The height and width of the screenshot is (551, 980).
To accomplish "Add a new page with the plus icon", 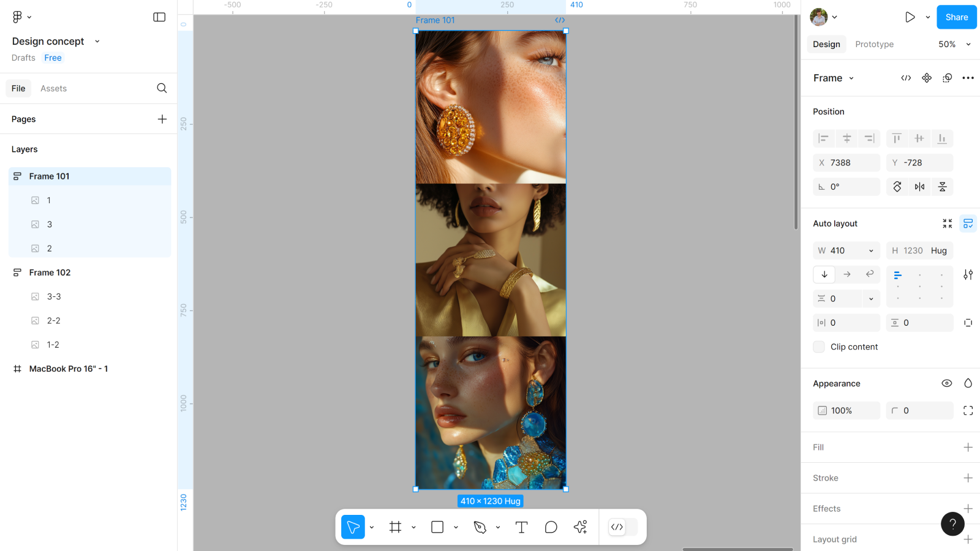I will click(x=162, y=119).
